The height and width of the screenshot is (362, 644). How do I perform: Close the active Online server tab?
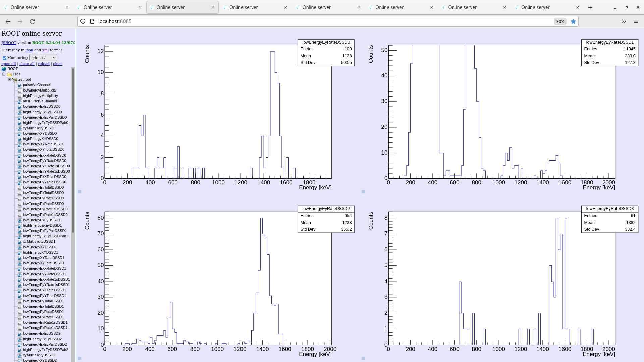[213, 7]
